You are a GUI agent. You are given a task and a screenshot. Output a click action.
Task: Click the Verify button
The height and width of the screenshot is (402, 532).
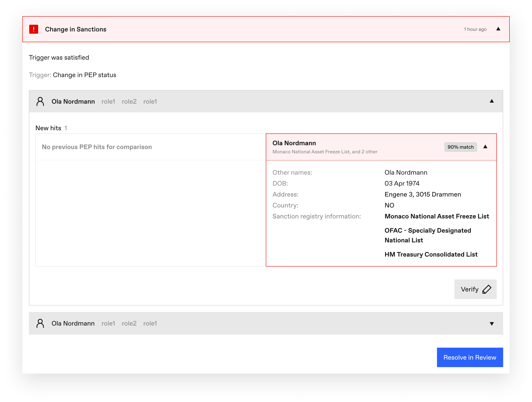pyautogui.click(x=475, y=289)
